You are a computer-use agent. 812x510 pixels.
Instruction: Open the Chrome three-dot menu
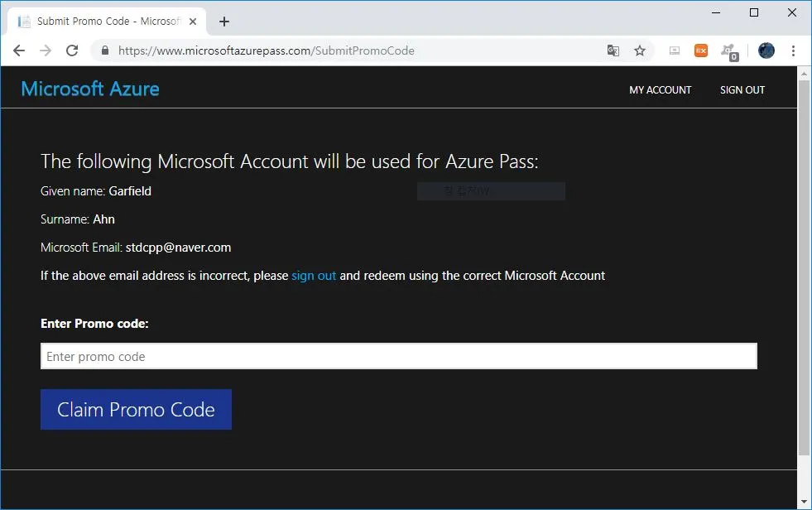793,51
